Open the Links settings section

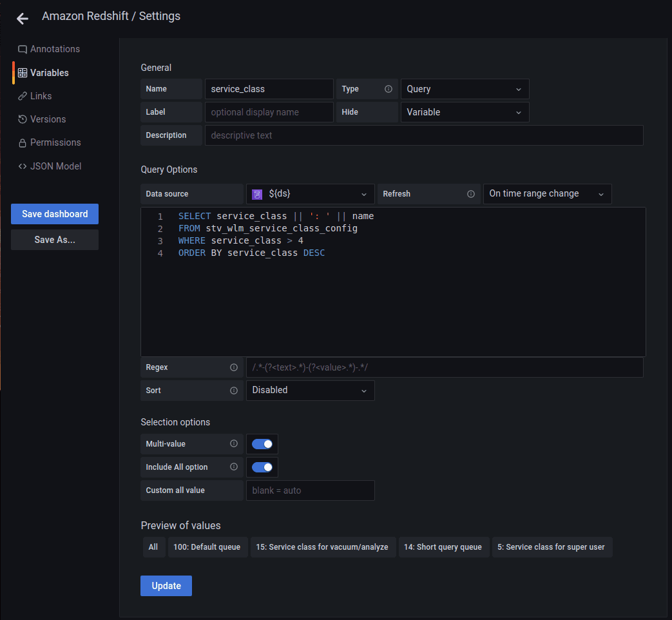click(x=35, y=96)
